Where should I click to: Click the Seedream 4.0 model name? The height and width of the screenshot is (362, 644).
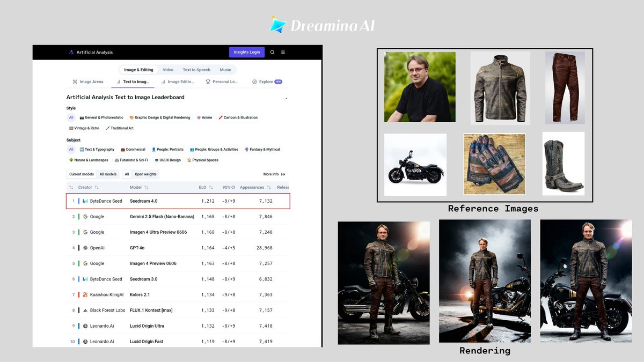(x=143, y=201)
